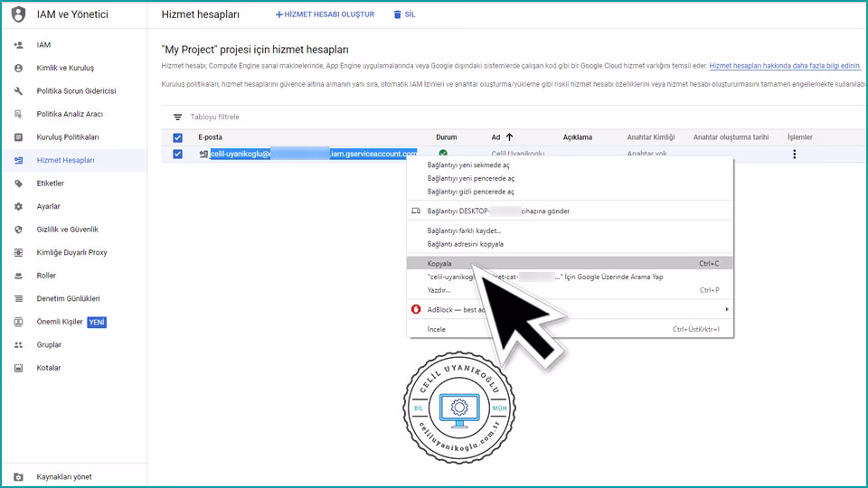Click the Politika Sorun Gidericisi wrench icon
Image resolution: width=868 pixels, height=488 pixels.
click(18, 90)
